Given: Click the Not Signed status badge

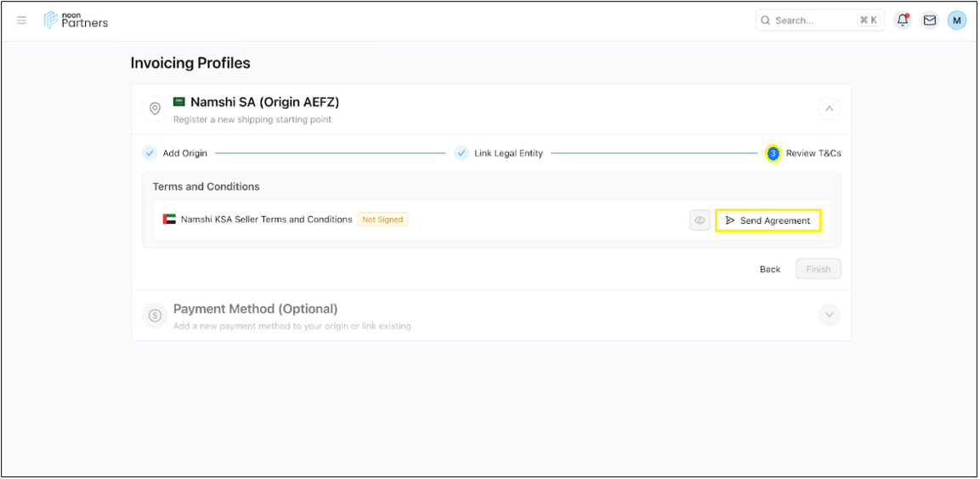Looking at the screenshot, I should click(382, 220).
